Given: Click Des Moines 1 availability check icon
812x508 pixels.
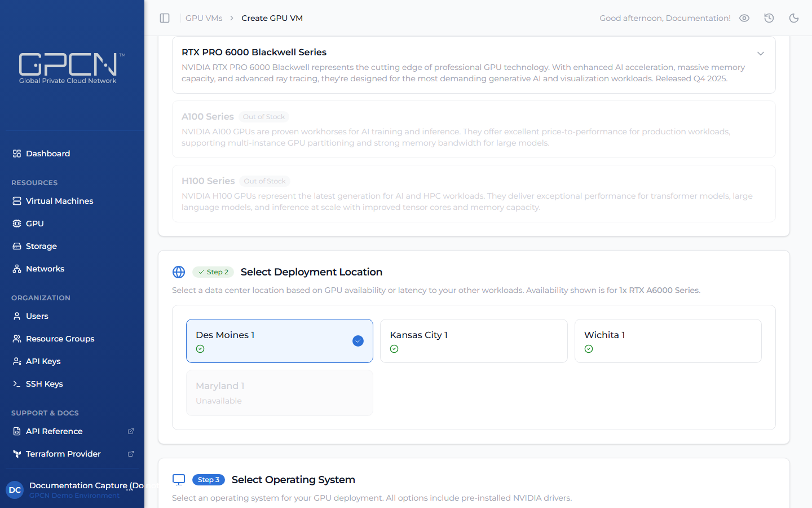Looking at the screenshot, I should point(200,349).
